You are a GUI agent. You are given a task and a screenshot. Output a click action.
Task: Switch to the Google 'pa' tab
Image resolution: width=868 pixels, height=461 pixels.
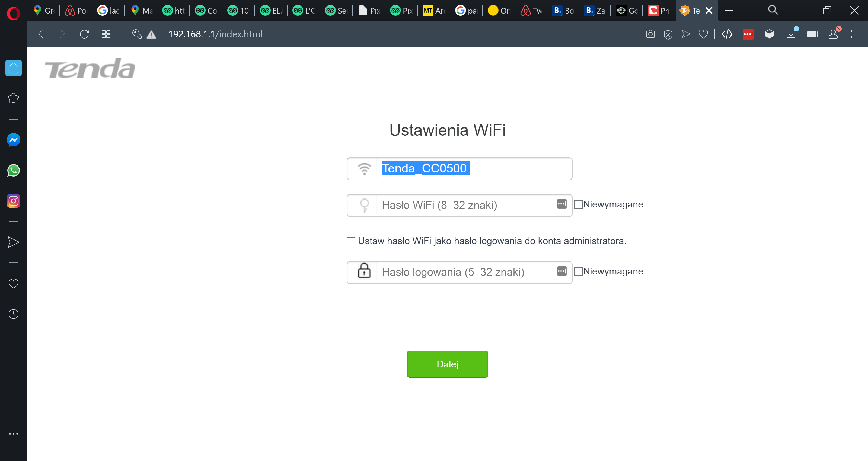[466, 11]
